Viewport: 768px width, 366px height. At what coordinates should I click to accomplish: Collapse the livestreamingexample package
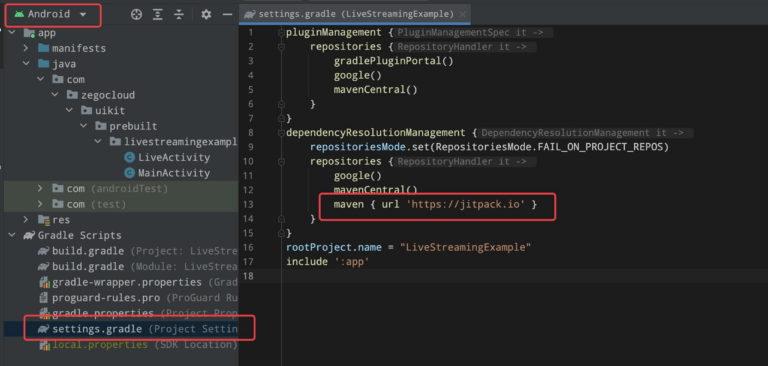(98, 142)
